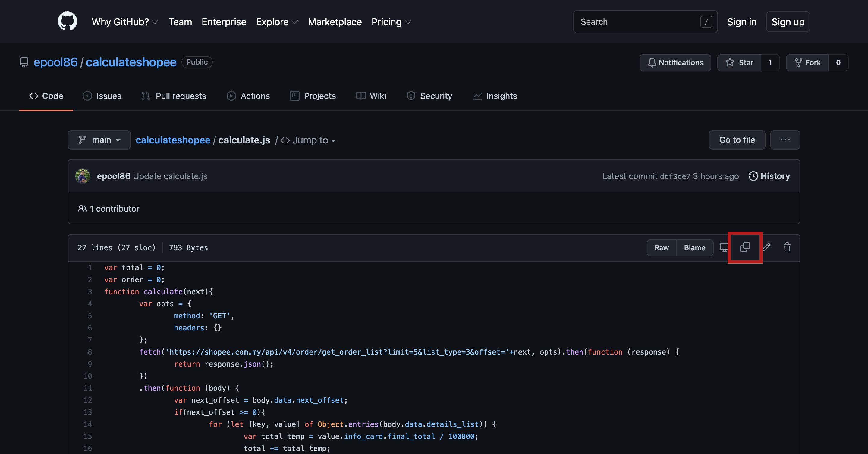Switch to the Actions tab

(248, 96)
